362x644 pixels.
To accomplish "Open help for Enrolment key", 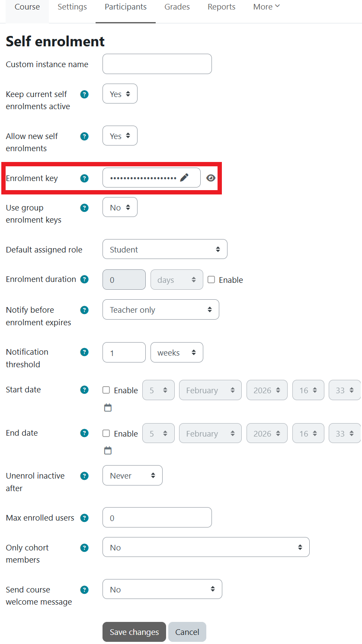I will (x=85, y=178).
